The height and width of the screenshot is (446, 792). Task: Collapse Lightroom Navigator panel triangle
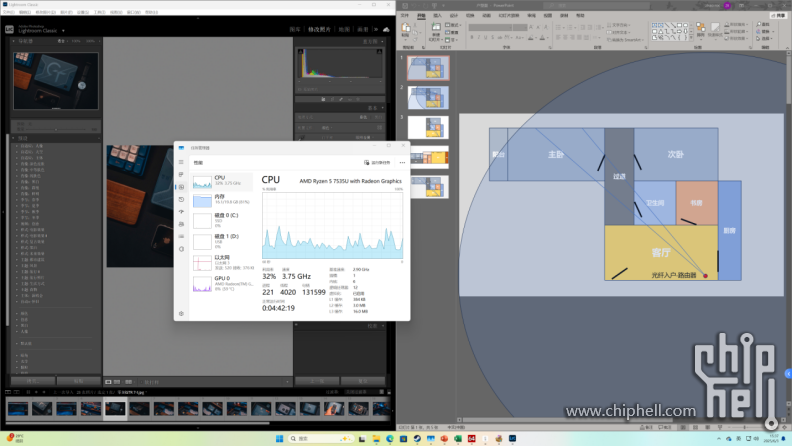(14, 41)
